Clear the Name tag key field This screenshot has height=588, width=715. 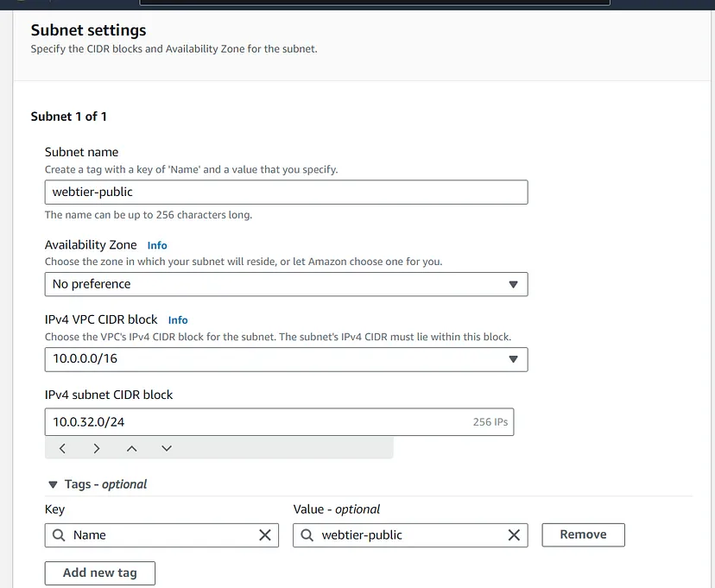pyautogui.click(x=265, y=535)
